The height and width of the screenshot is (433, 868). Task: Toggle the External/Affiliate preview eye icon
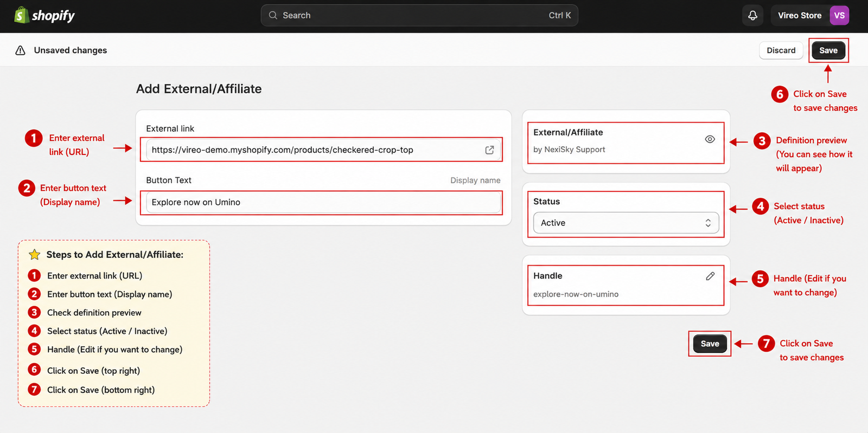[710, 139]
